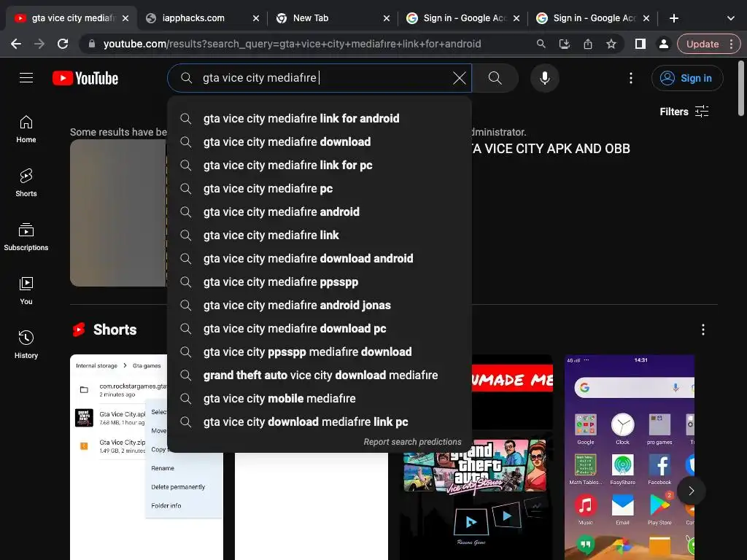The height and width of the screenshot is (560, 747).
Task: Select suggestion 'gta vice city mediafire link'
Action: tap(320, 236)
